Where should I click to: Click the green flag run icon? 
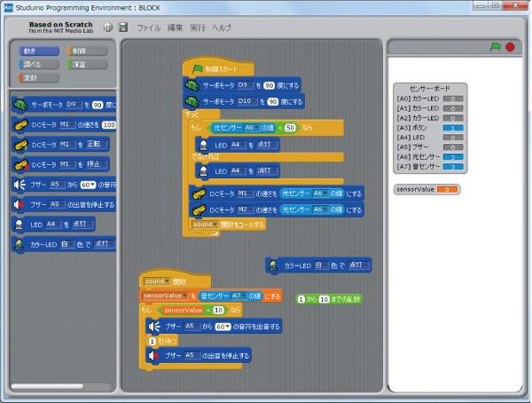pyautogui.click(x=496, y=46)
